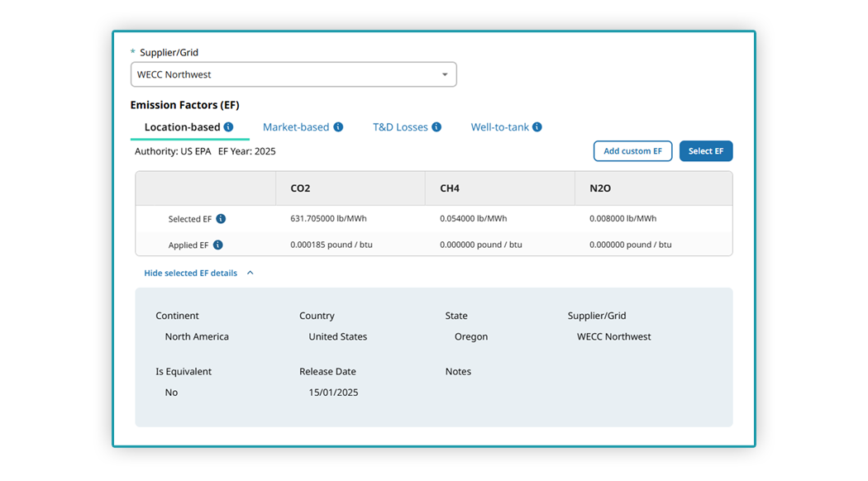Click the info icon next to T&D Losses
Screen dimensions: 868x481
point(436,127)
